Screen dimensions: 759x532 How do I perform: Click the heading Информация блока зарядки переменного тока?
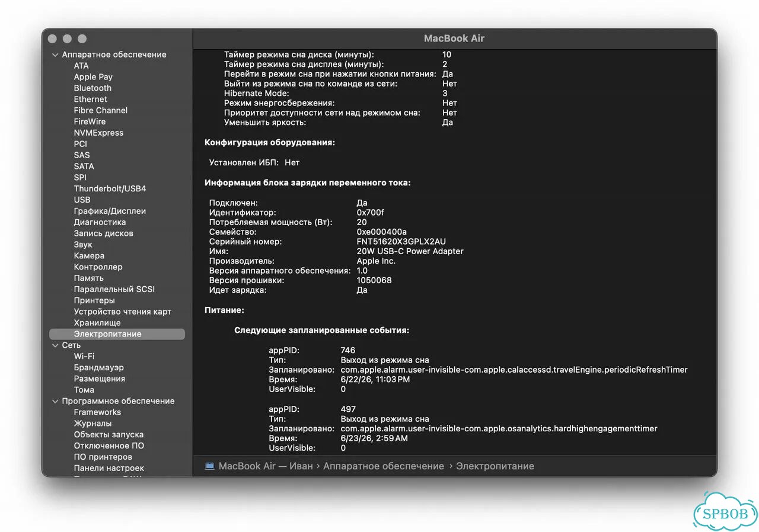tap(308, 183)
